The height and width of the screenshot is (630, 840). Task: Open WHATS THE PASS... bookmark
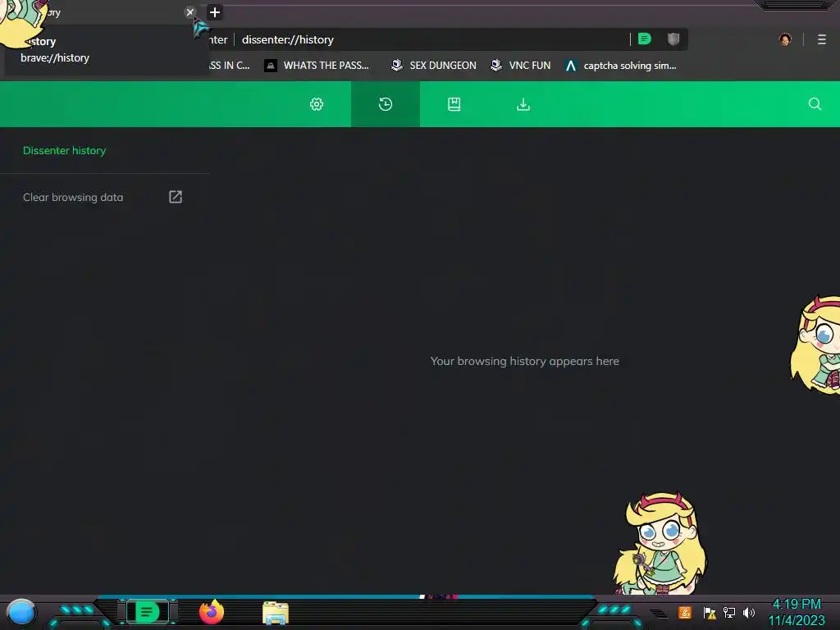[x=317, y=66]
